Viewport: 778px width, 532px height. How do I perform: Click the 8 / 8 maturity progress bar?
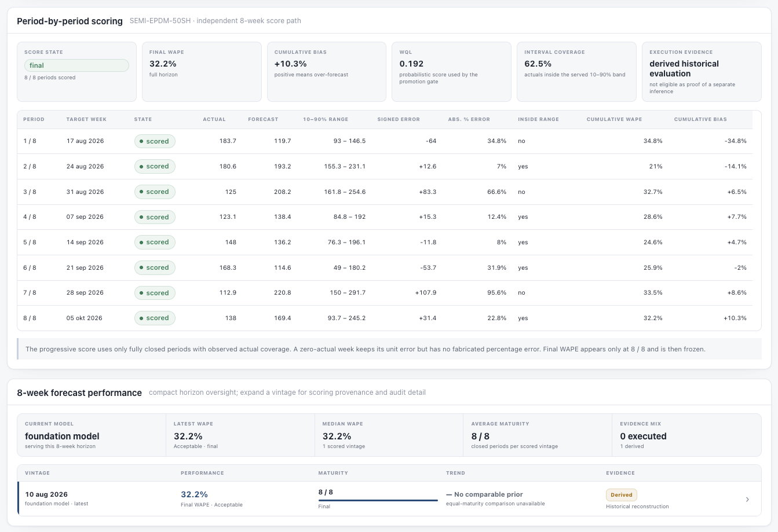378,500
